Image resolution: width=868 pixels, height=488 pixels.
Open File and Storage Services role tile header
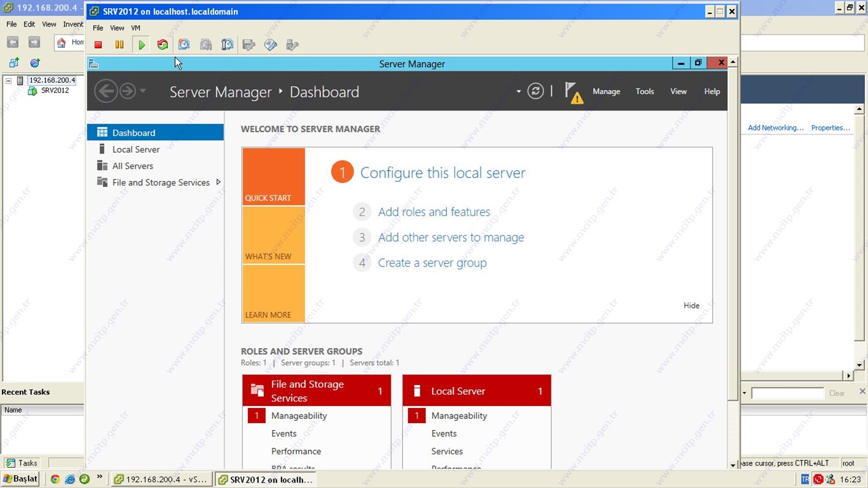(317, 390)
